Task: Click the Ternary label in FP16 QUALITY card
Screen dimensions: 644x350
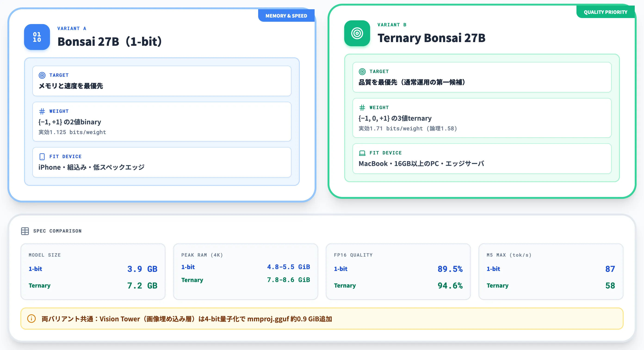Action: pos(345,286)
